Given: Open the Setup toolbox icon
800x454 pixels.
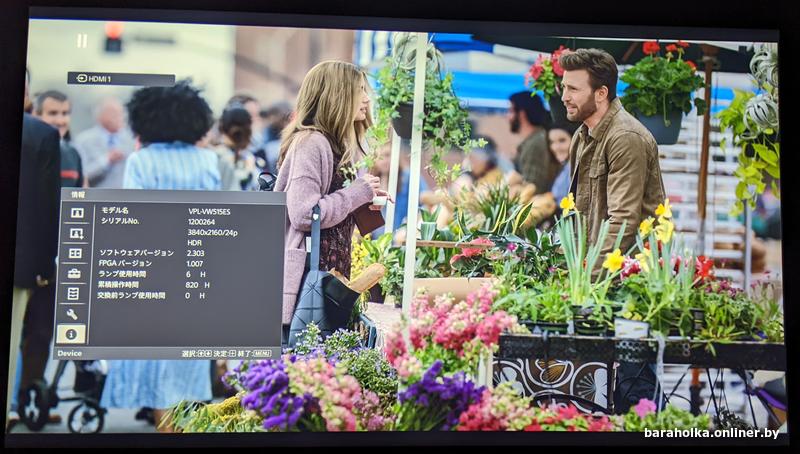Looking at the screenshot, I should tap(74, 273).
